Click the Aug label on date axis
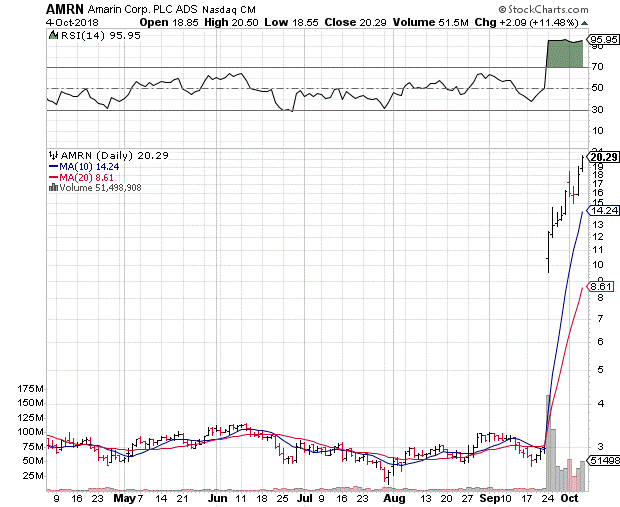Image resolution: width=620 pixels, height=507 pixels. coord(394,498)
